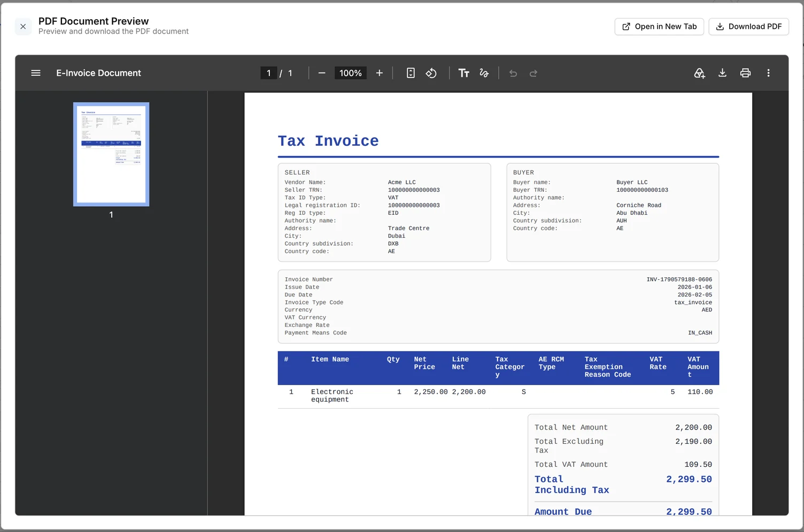Click the net price 2,250.00

431,392
